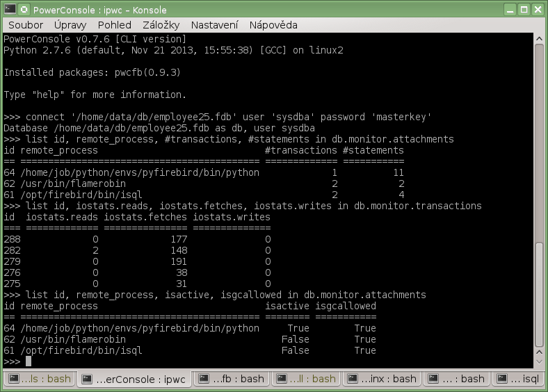Expand the Pohled menu
The width and height of the screenshot is (548, 392).
[114, 25]
